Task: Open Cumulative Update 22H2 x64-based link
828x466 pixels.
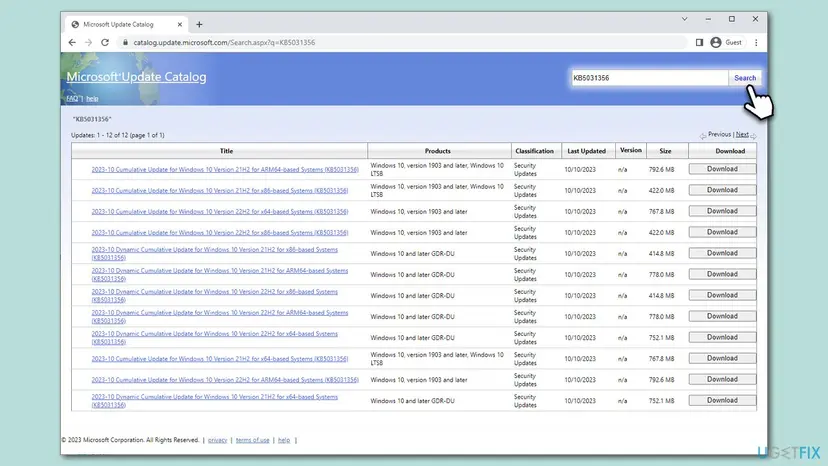Action: (x=220, y=212)
